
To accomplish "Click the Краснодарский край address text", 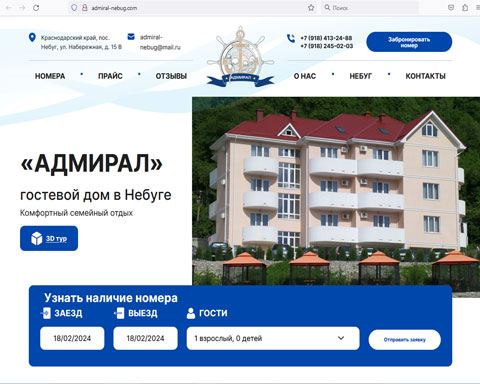I will (x=81, y=42).
